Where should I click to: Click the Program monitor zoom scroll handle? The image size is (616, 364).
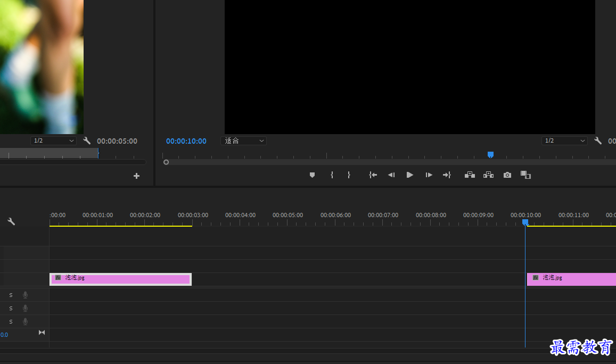(166, 162)
